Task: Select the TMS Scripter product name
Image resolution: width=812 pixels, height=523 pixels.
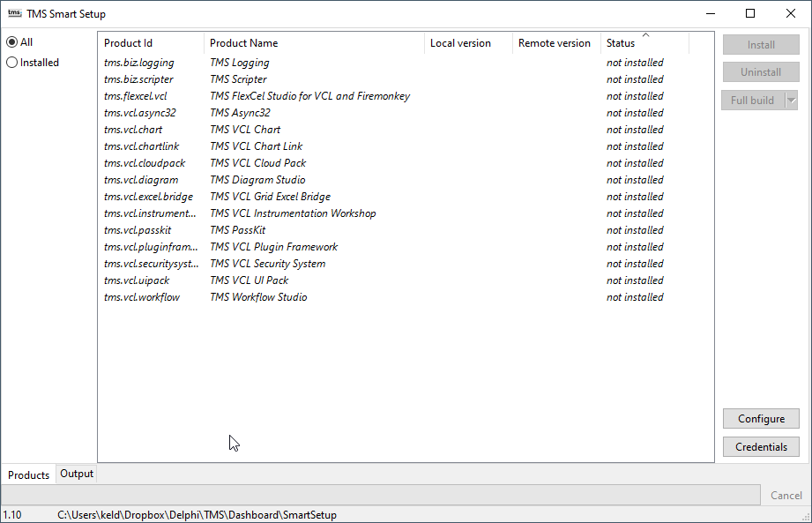Action: coord(238,79)
